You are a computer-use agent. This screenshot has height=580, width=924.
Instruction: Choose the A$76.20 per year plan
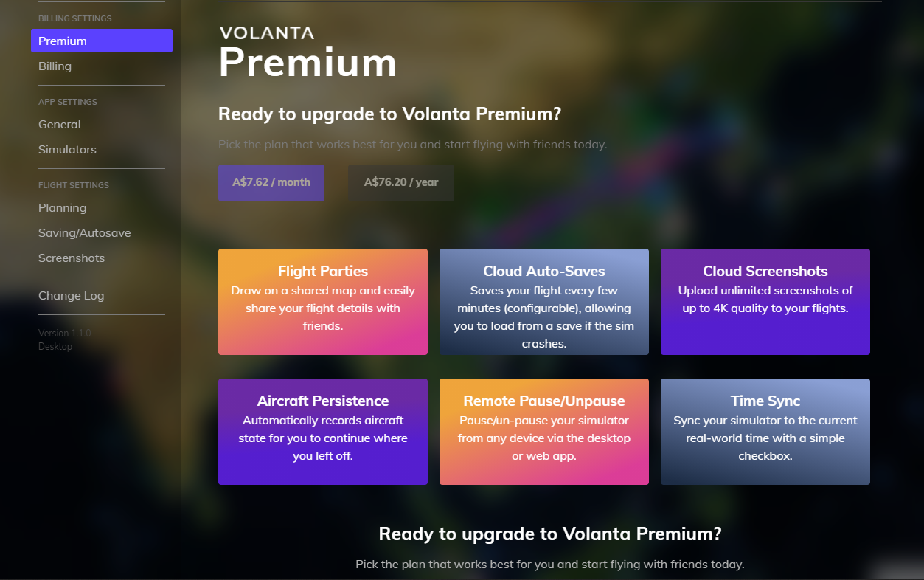click(401, 183)
